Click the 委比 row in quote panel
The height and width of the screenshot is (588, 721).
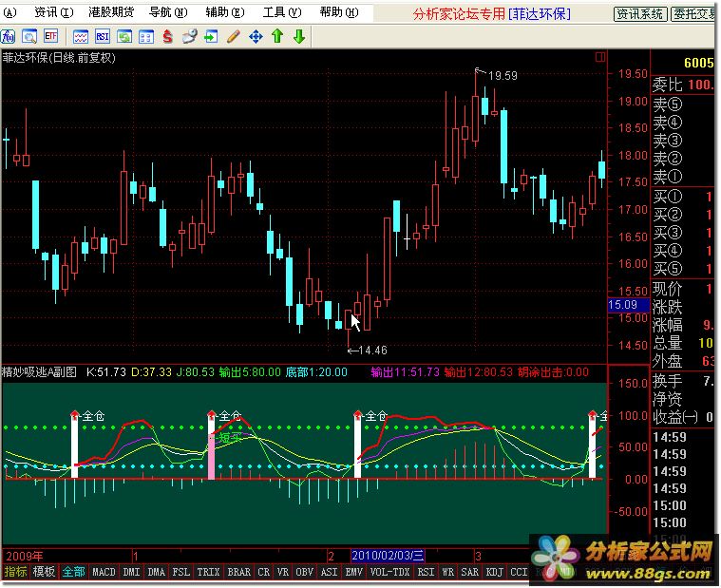682,85
